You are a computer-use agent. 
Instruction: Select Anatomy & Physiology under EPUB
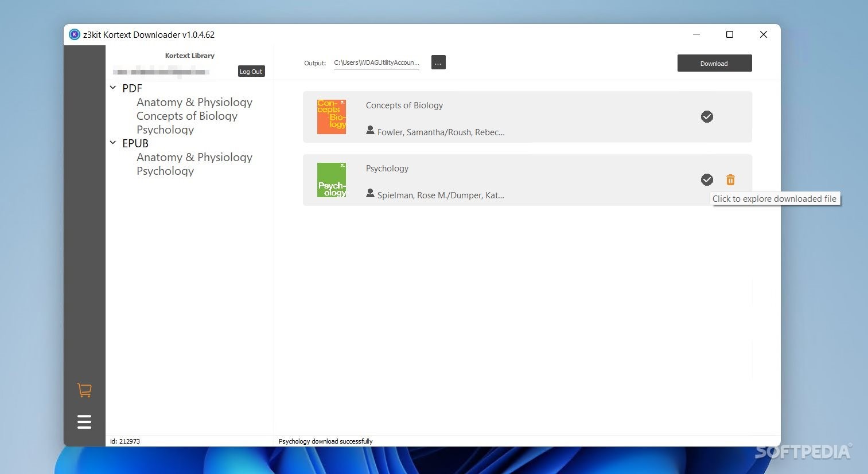coord(194,157)
